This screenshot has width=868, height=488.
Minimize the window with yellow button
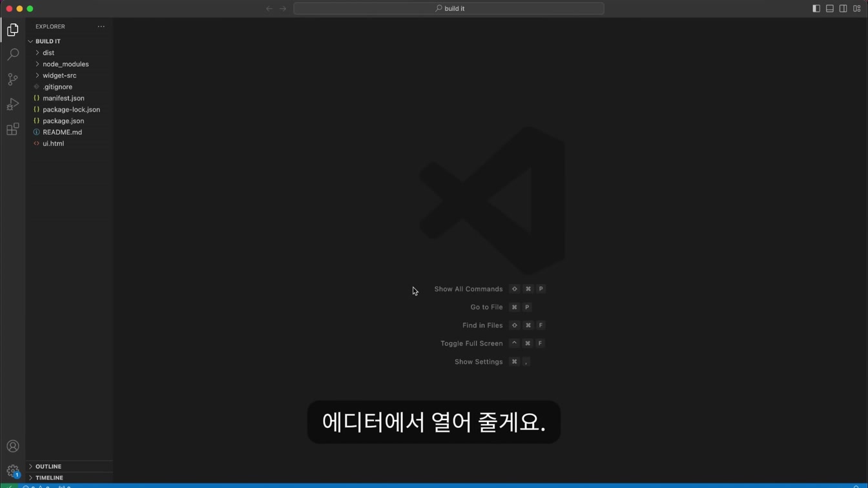(x=19, y=8)
